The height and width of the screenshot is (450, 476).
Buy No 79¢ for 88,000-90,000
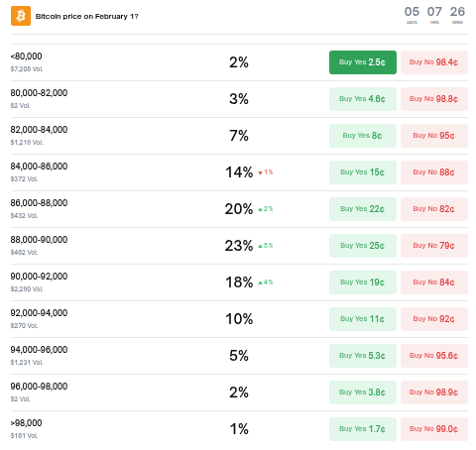(434, 246)
